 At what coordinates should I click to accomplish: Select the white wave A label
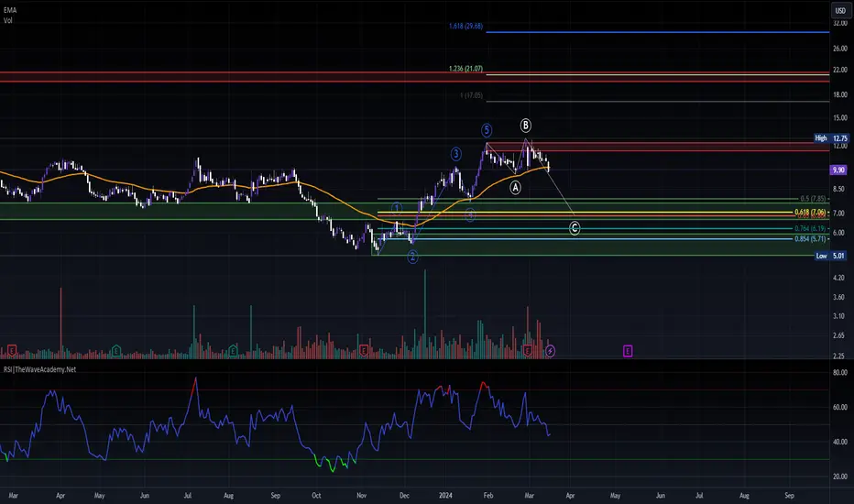(x=515, y=188)
